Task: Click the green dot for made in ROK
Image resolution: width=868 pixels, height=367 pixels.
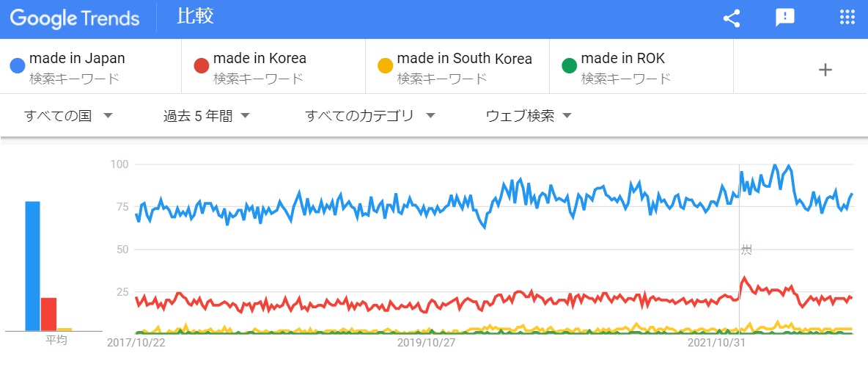Action: (x=570, y=67)
